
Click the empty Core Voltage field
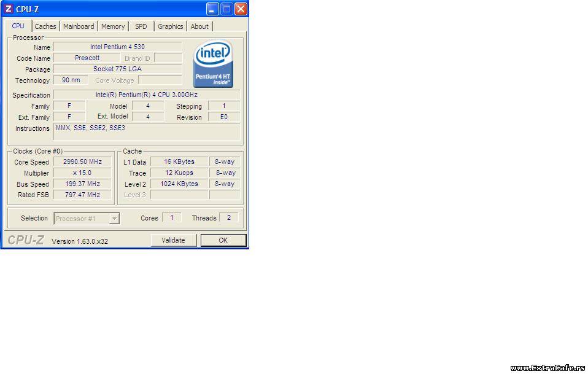point(160,80)
